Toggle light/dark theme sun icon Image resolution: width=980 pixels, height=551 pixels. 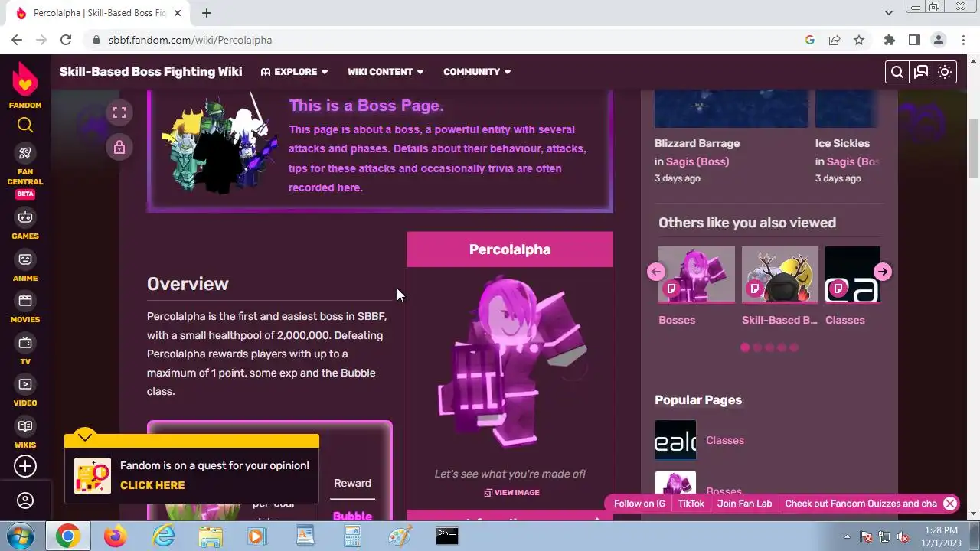pos(945,72)
